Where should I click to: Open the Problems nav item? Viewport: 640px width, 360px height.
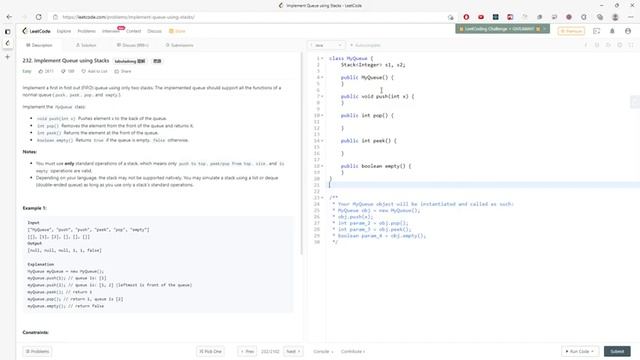[x=87, y=31]
